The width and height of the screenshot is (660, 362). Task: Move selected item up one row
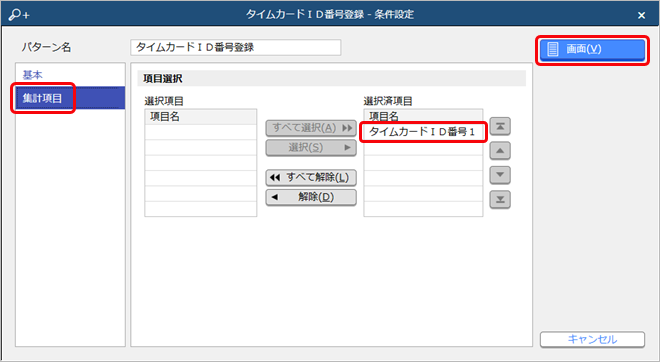tap(500, 151)
